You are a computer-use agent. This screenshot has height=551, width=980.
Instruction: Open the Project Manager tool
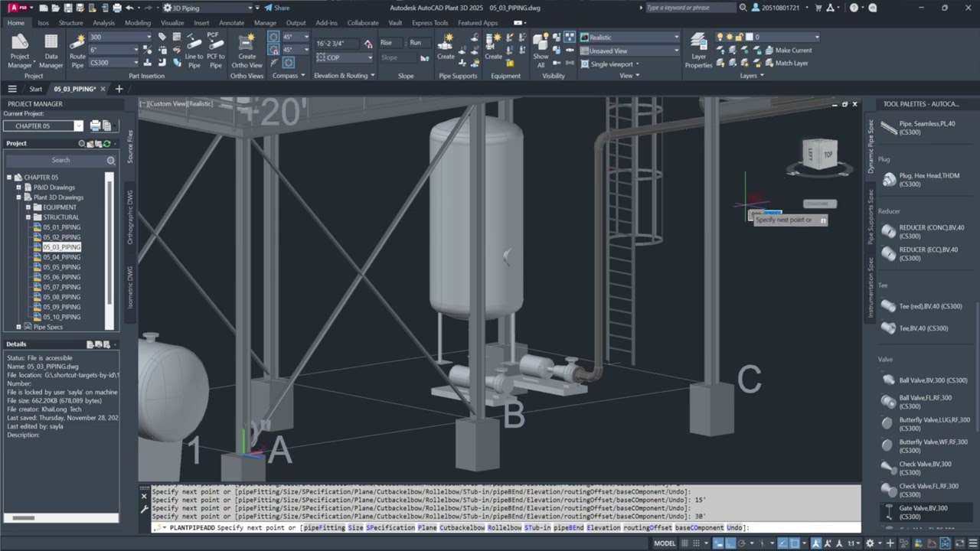[20, 50]
